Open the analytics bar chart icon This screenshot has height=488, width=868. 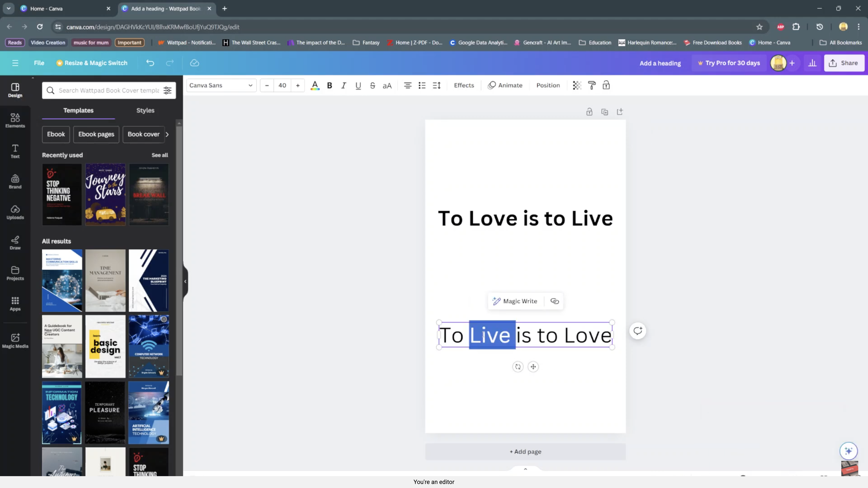point(812,63)
